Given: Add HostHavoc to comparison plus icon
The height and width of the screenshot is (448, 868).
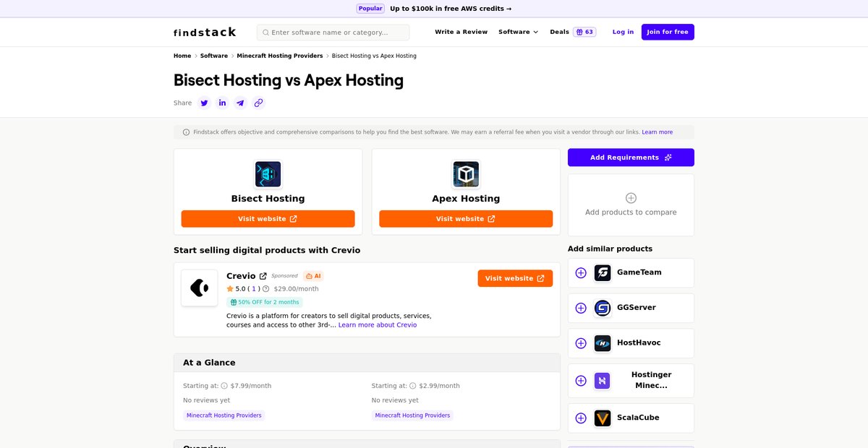Looking at the screenshot, I should click(x=581, y=343).
